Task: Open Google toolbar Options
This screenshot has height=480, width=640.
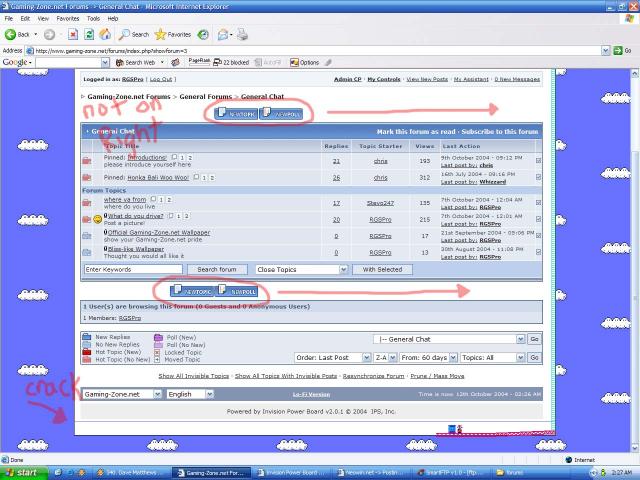Action: click(304, 62)
